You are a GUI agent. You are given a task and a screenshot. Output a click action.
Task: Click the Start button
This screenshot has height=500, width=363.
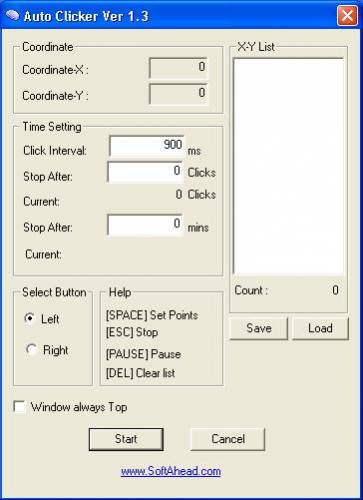(126, 439)
